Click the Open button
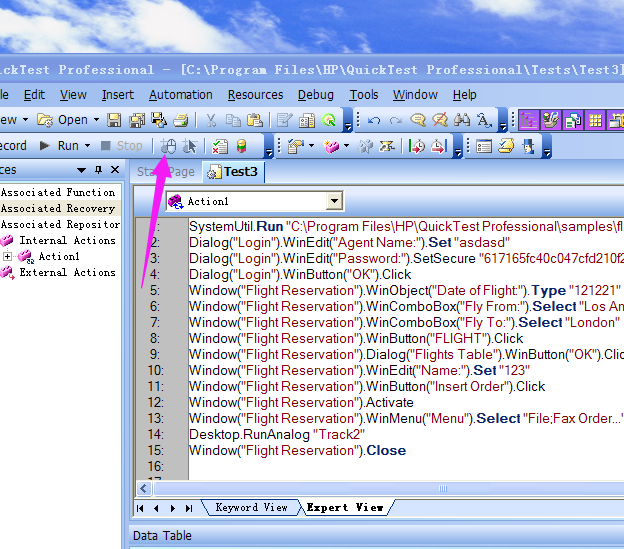Viewport: 624px width, 549px height. [x=63, y=120]
